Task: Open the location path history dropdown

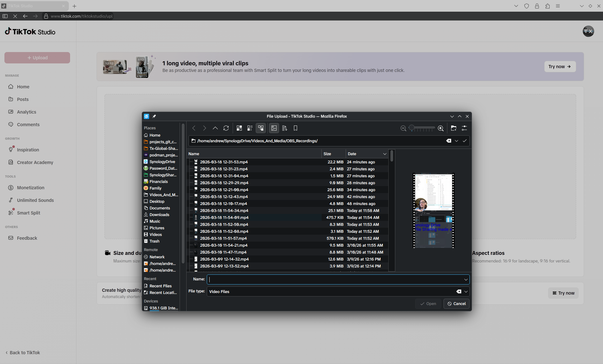Action: pyautogui.click(x=457, y=141)
